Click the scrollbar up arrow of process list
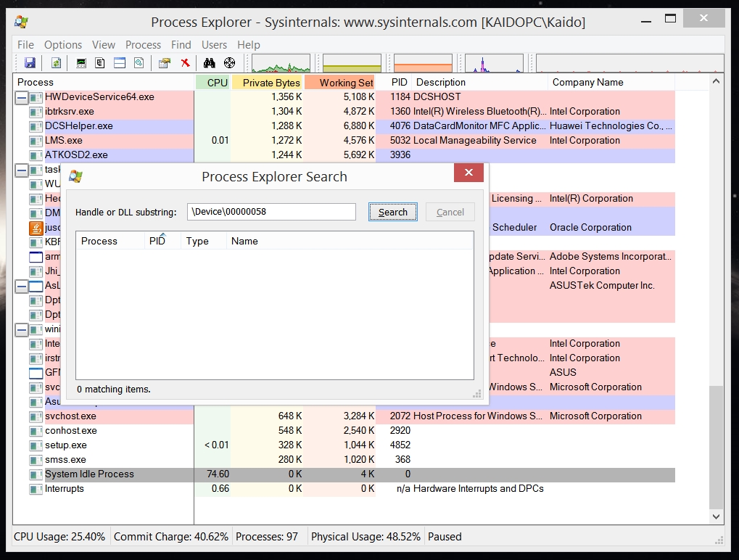 (716, 81)
